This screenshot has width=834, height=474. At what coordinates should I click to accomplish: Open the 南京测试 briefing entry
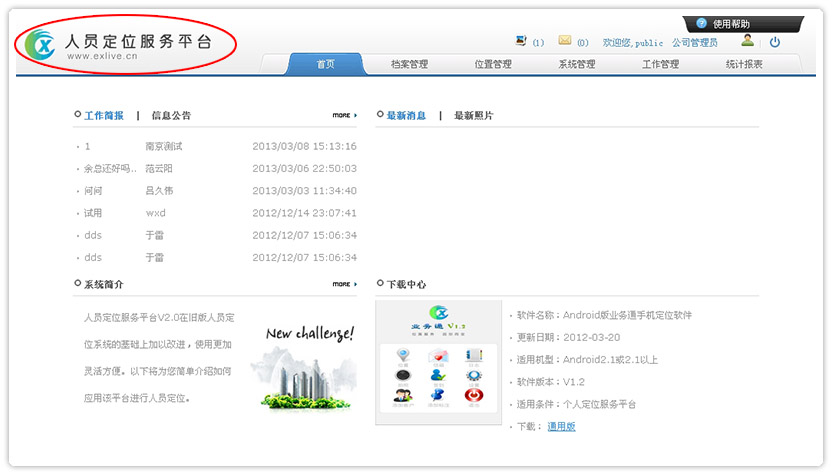[164, 146]
